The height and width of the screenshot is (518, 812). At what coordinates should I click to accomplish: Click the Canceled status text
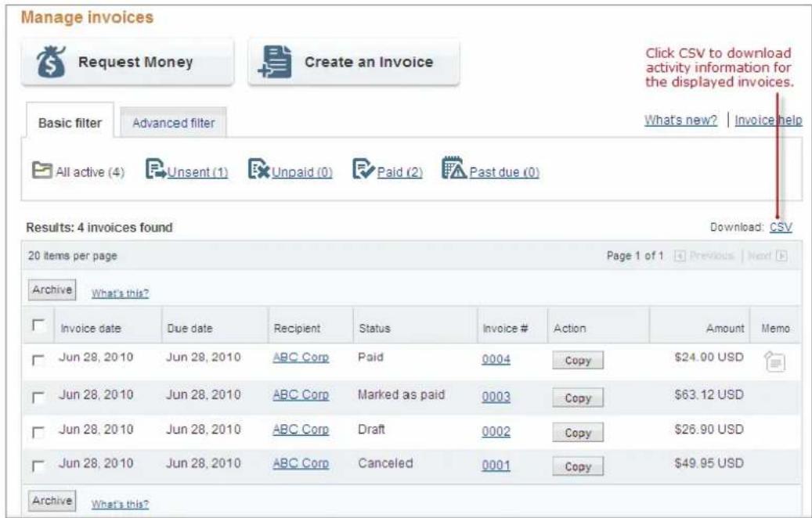pos(385,464)
